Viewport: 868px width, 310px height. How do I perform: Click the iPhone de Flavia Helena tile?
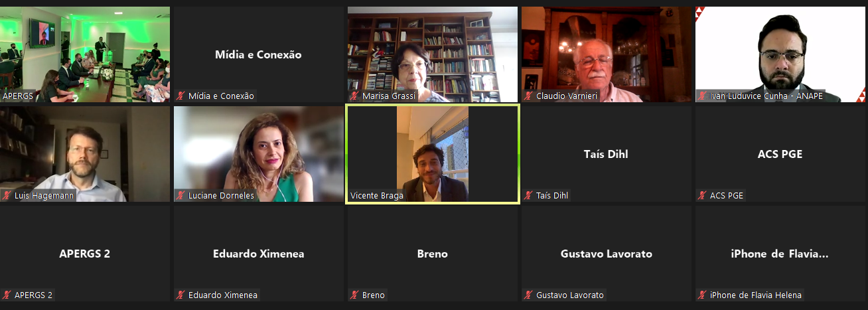pyautogui.click(x=780, y=254)
